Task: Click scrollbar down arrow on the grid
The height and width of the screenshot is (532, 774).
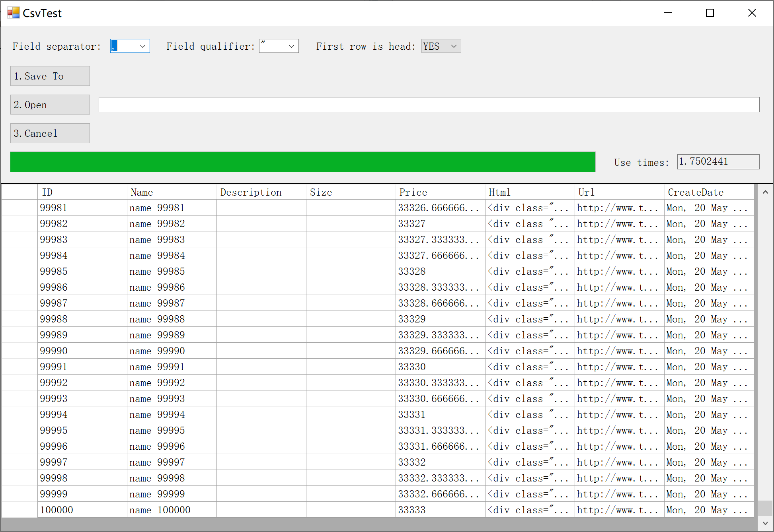Action: pos(765,523)
